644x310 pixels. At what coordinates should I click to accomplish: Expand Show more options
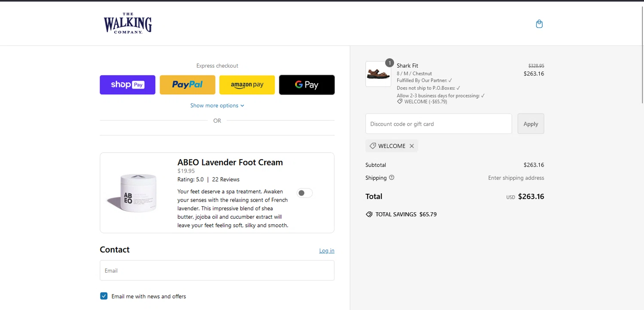[217, 105]
